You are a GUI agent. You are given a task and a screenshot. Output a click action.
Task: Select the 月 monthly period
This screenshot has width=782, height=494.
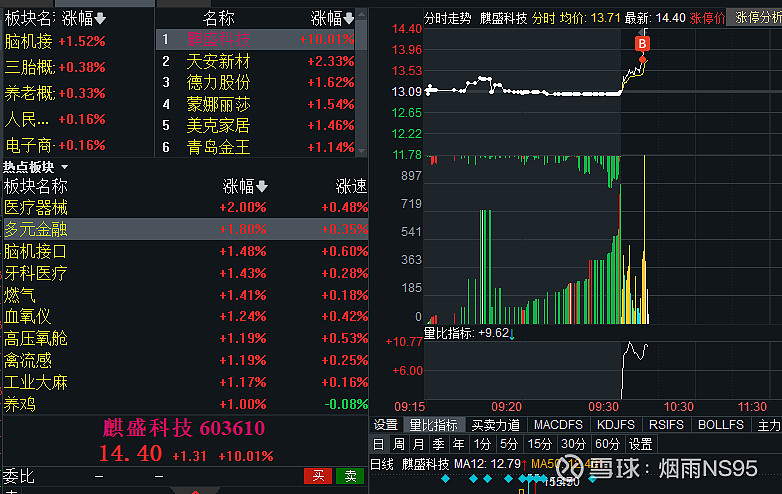click(418, 444)
